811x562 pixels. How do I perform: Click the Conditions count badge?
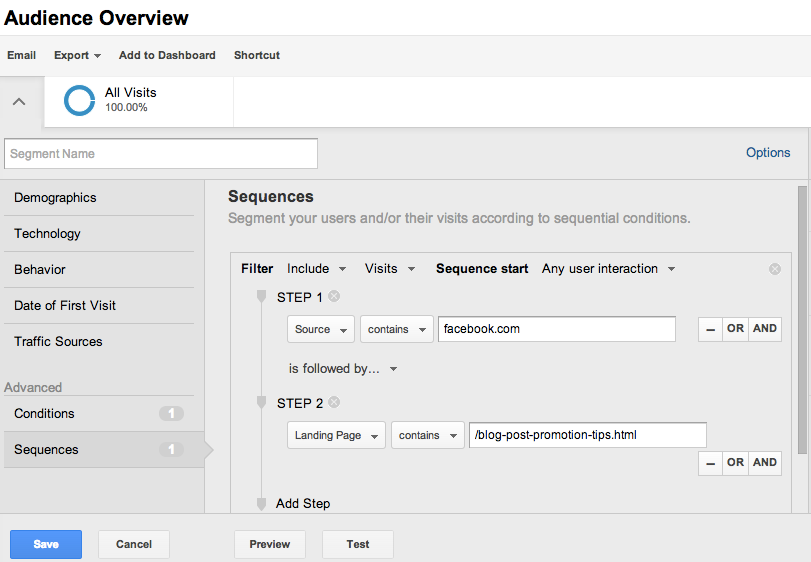(171, 414)
